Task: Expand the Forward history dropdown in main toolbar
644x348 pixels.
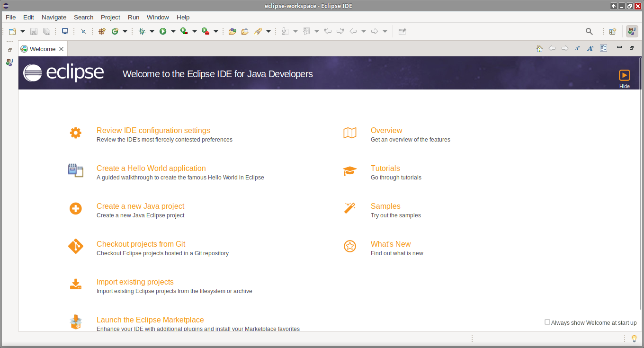Action: coord(385,32)
